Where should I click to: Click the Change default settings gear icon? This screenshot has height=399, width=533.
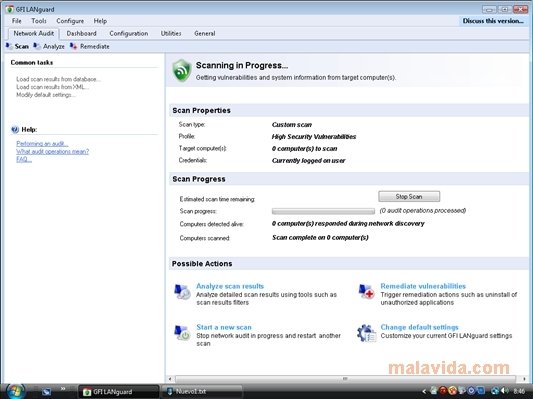tap(367, 333)
